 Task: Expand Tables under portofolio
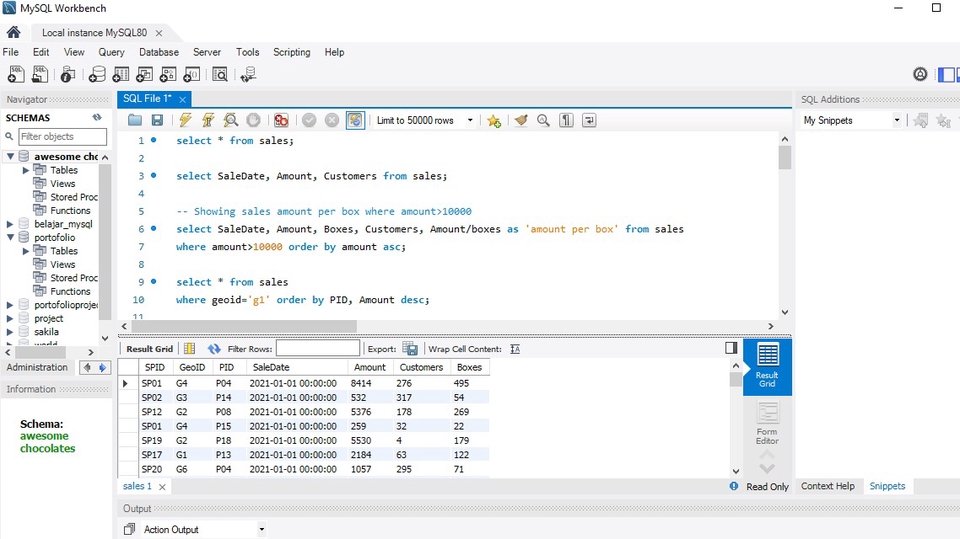[x=26, y=251]
